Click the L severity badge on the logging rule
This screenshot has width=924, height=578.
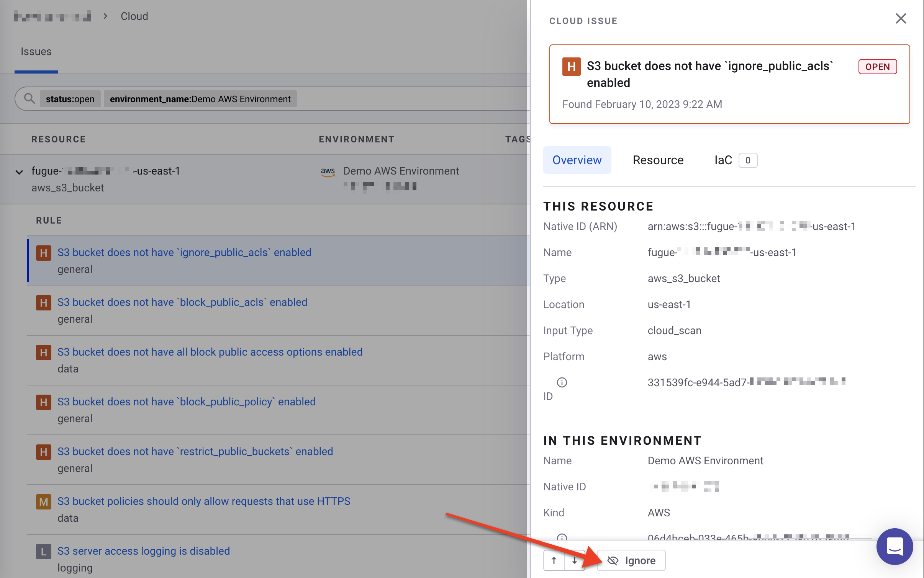pos(44,551)
